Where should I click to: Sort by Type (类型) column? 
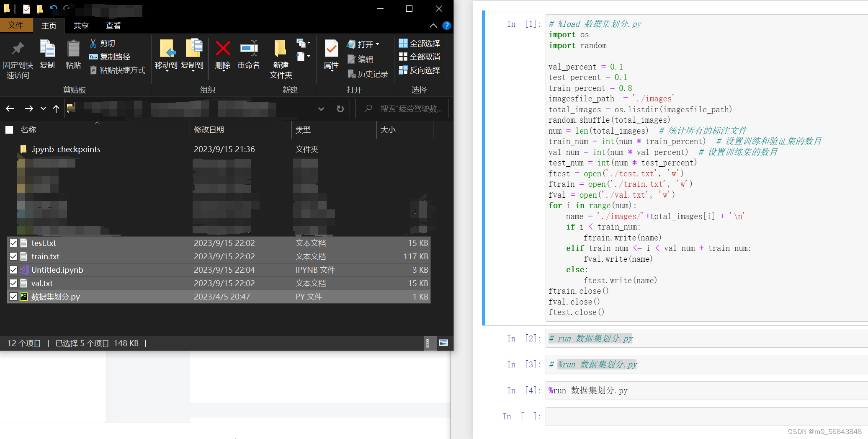[303, 130]
